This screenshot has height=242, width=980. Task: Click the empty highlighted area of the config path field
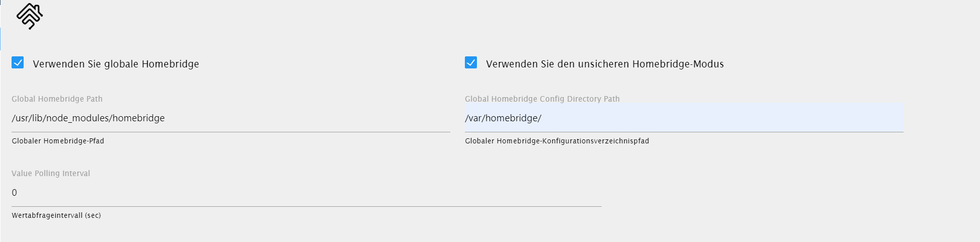724,118
